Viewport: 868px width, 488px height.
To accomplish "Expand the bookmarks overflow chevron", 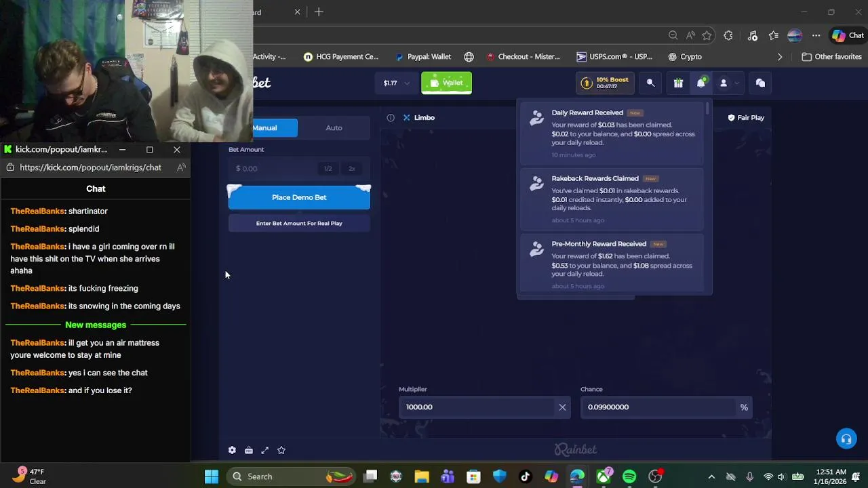I will tap(780, 57).
